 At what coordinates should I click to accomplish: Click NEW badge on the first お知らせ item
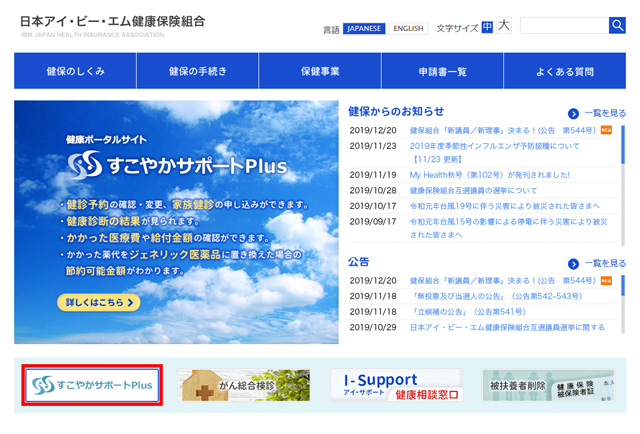tap(606, 130)
